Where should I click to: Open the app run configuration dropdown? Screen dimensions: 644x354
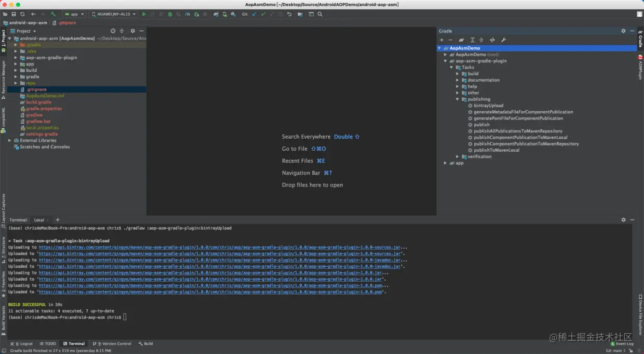point(74,14)
